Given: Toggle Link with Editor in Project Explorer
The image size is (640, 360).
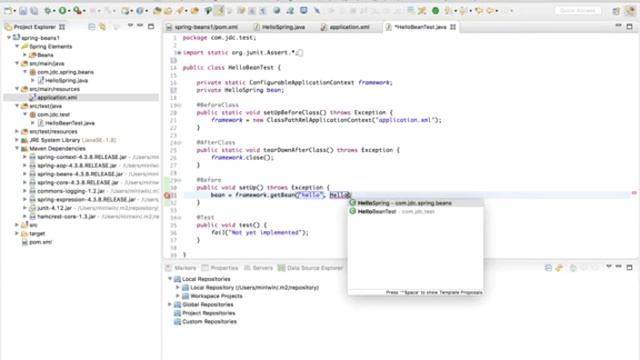Looking at the screenshot, I should coord(103,27).
